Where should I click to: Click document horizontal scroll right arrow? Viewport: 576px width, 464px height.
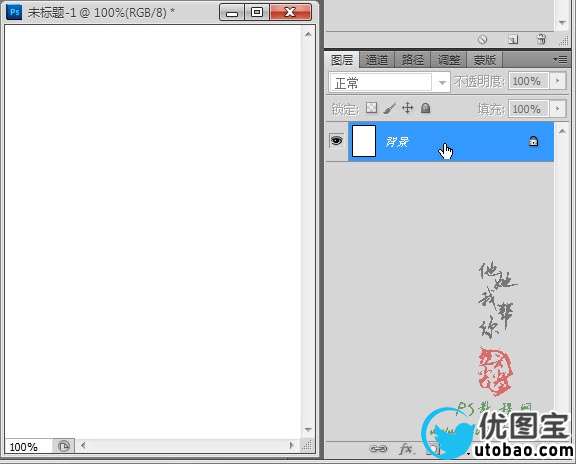(x=292, y=446)
